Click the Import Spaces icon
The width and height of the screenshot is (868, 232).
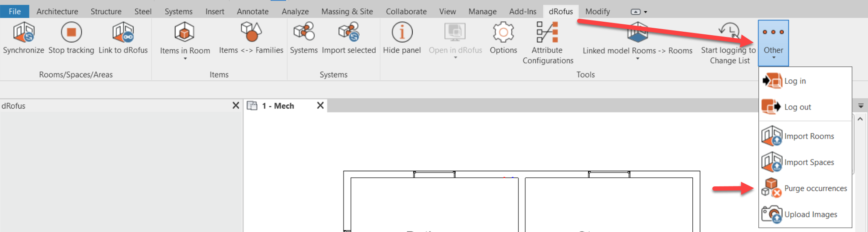pos(772,162)
